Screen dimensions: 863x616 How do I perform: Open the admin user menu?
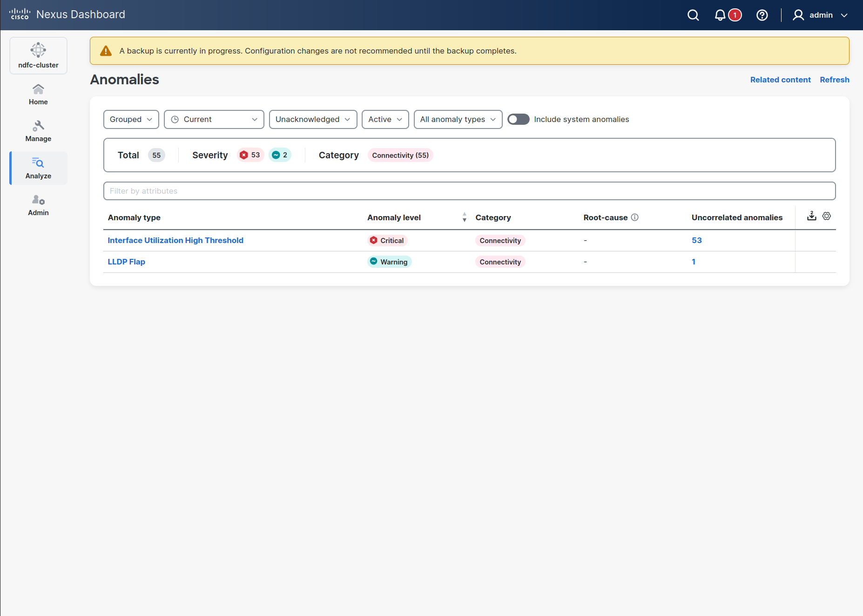[x=820, y=15]
